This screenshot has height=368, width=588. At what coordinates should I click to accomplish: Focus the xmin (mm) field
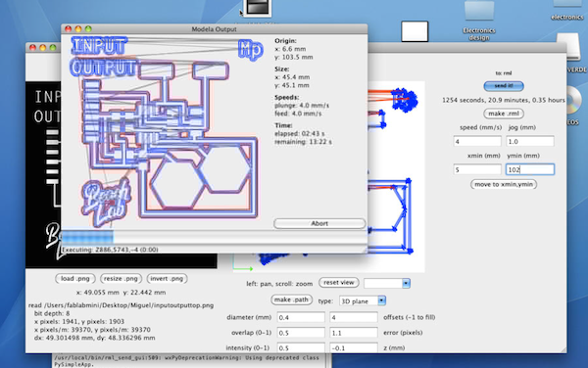[477, 169]
